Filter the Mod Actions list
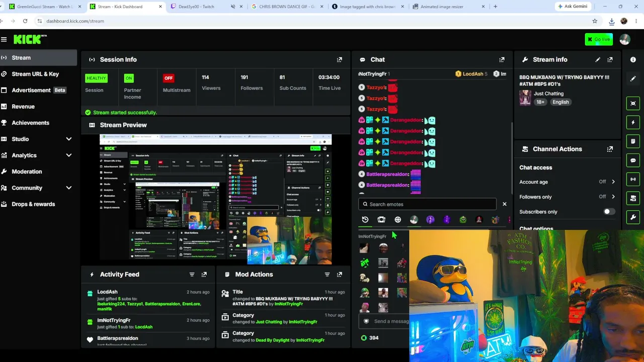The width and height of the screenshot is (644, 362). [x=327, y=275]
